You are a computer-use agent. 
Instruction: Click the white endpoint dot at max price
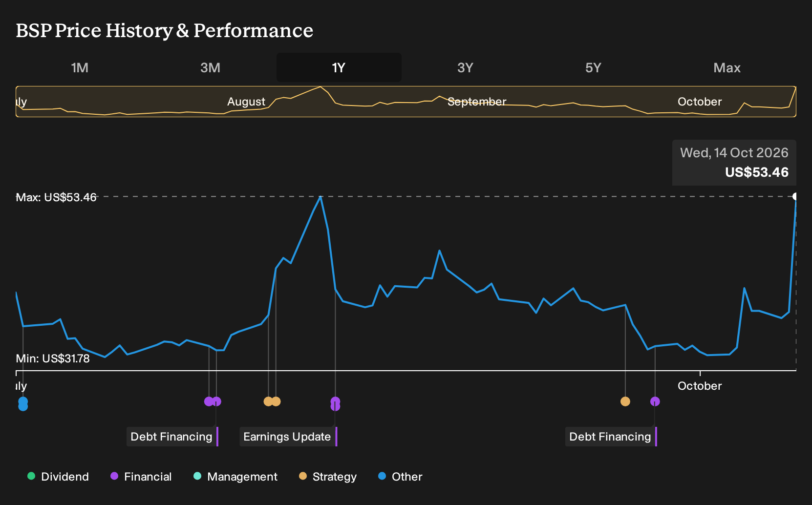(x=795, y=196)
